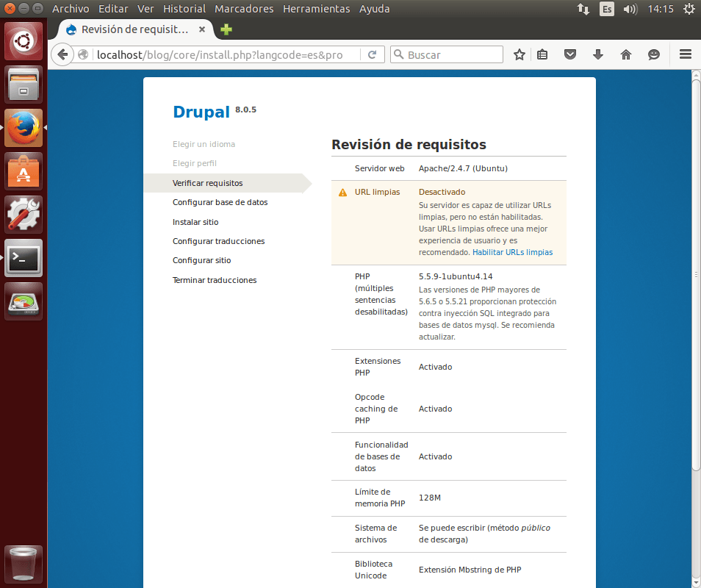
Task: Click the Instalar sitio step
Action: 195,222
